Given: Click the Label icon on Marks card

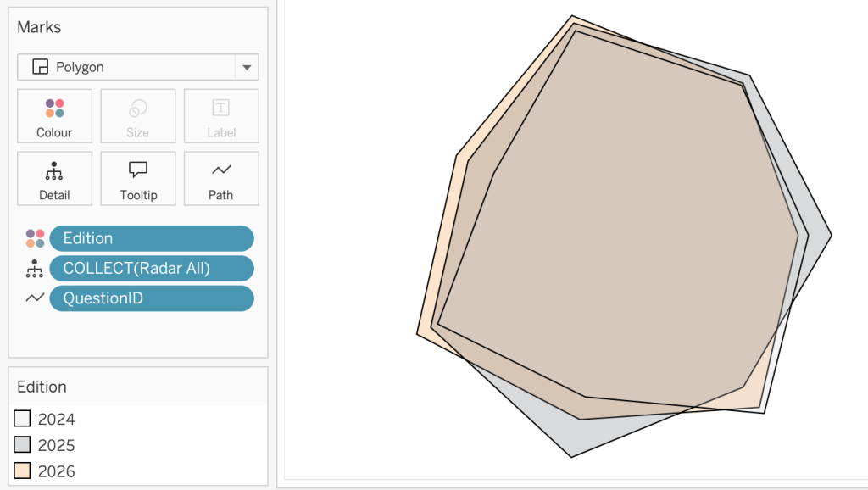Looking at the screenshot, I should tap(220, 109).
